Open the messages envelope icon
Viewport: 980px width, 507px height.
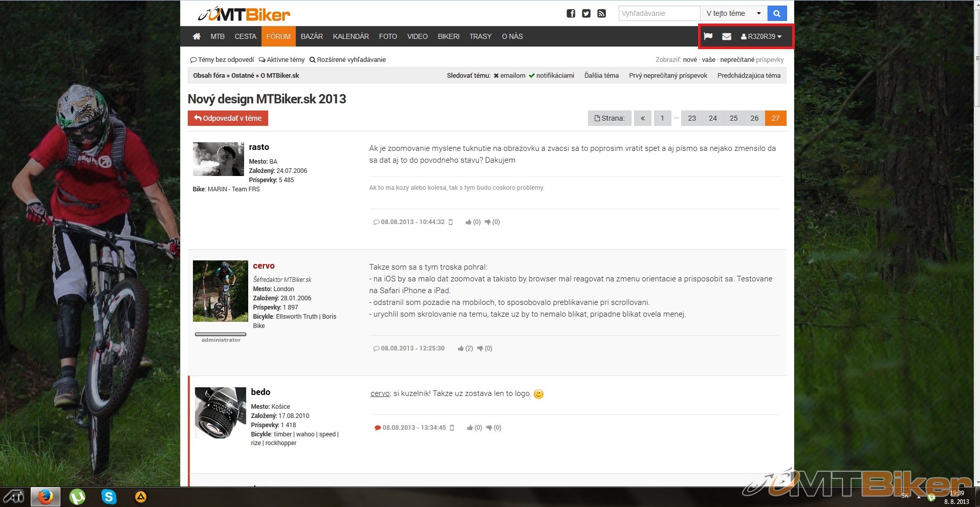pos(726,36)
